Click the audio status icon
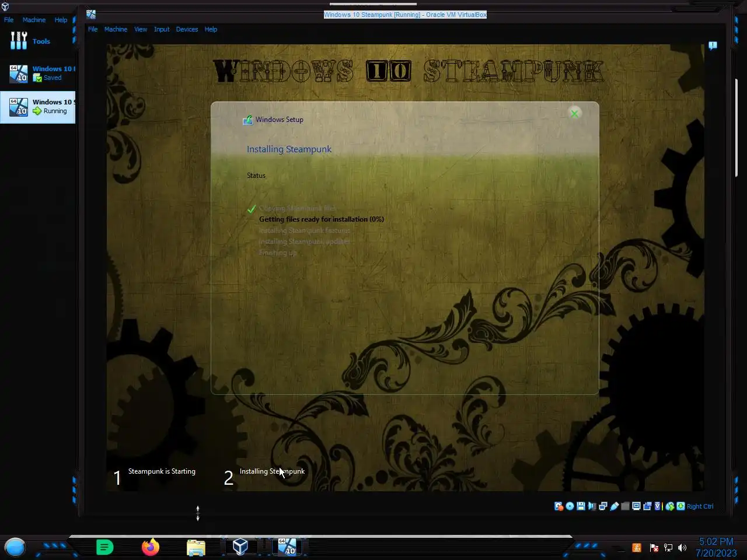747x560 pixels. click(592, 506)
